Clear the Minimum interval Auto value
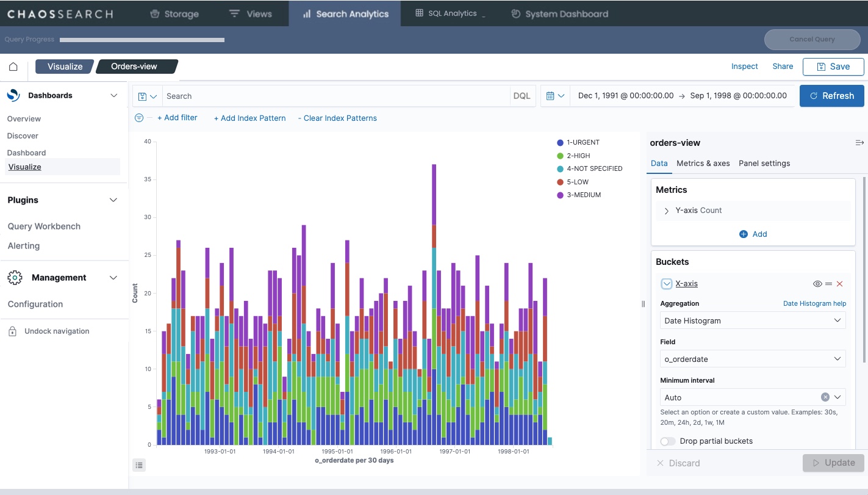The height and width of the screenshot is (495, 868). pos(825,397)
